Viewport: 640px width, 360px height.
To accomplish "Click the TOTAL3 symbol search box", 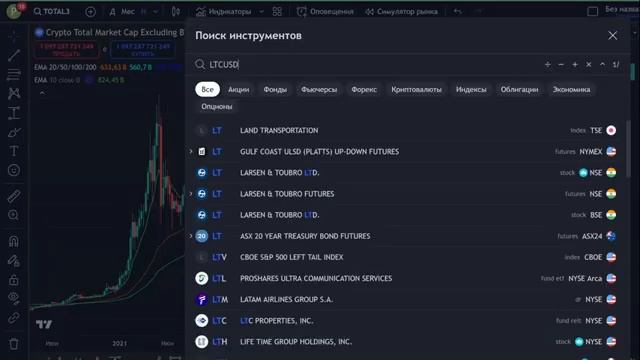I will [52, 11].
